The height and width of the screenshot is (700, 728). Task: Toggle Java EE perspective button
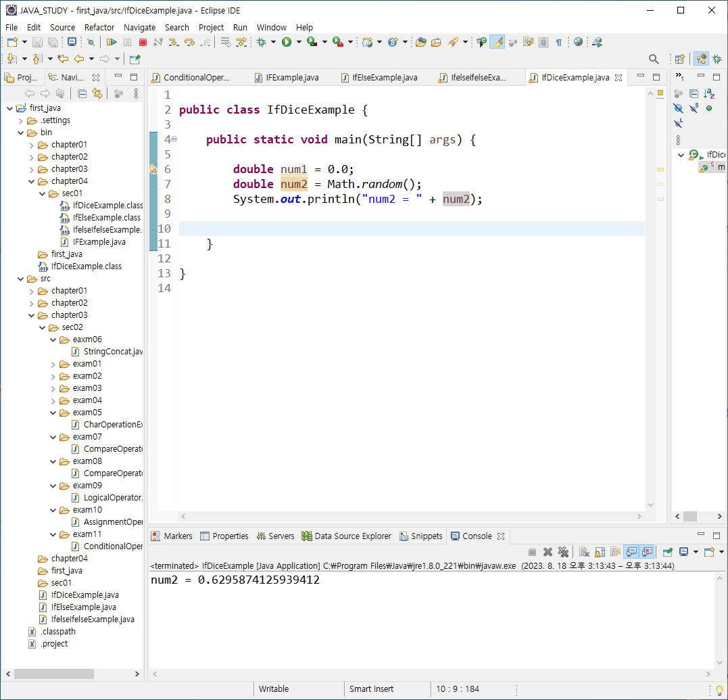[701, 59]
